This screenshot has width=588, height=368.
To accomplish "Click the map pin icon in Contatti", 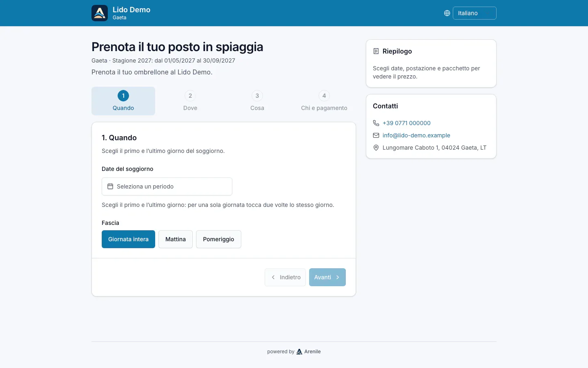I will coord(376,148).
